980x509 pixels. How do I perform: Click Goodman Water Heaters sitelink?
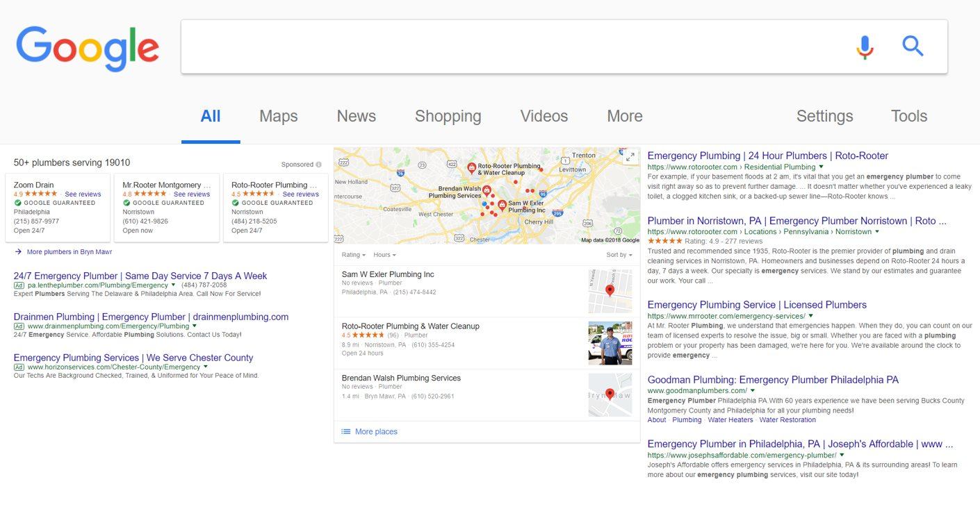coord(730,420)
